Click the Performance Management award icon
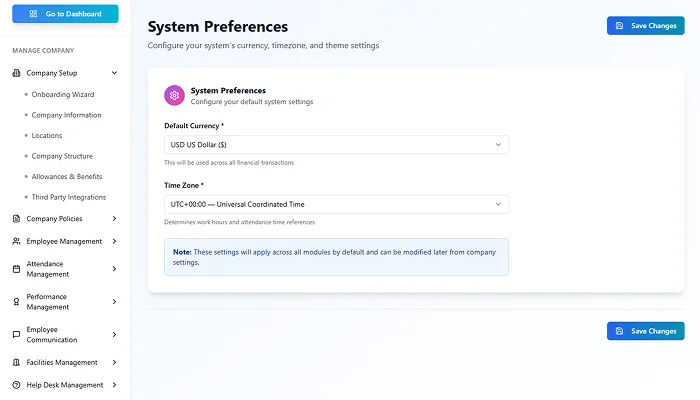The height and width of the screenshot is (400, 700). pyautogui.click(x=16, y=302)
